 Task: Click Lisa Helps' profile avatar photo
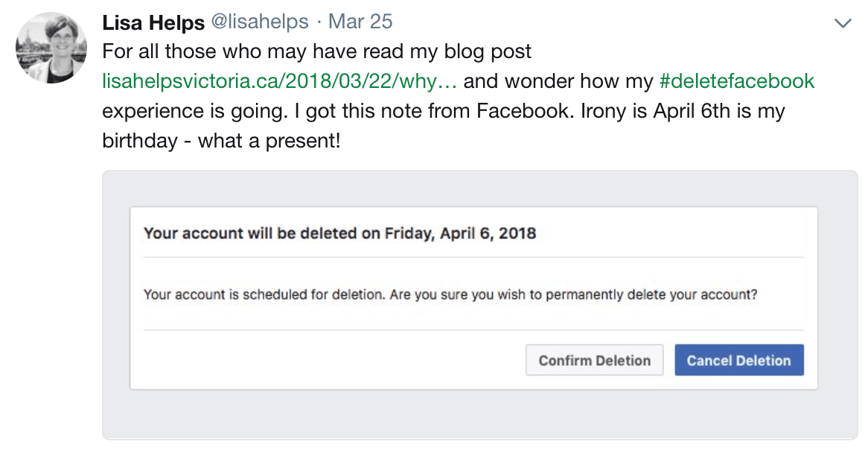48,48
